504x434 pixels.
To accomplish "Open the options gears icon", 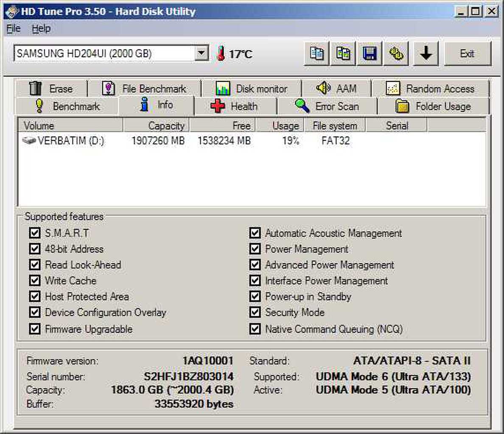I will (x=396, y=53).
